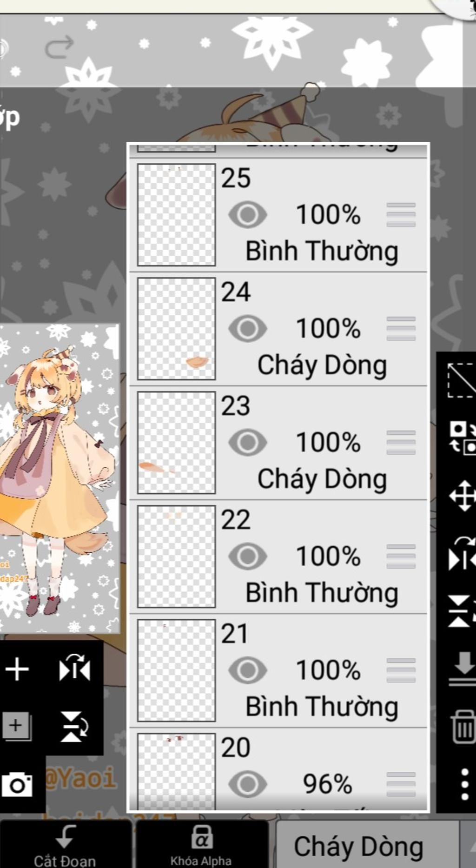Click the redo arrow icon
The width and height of the screenshot is (476, 868).
(x=59, y=47)
